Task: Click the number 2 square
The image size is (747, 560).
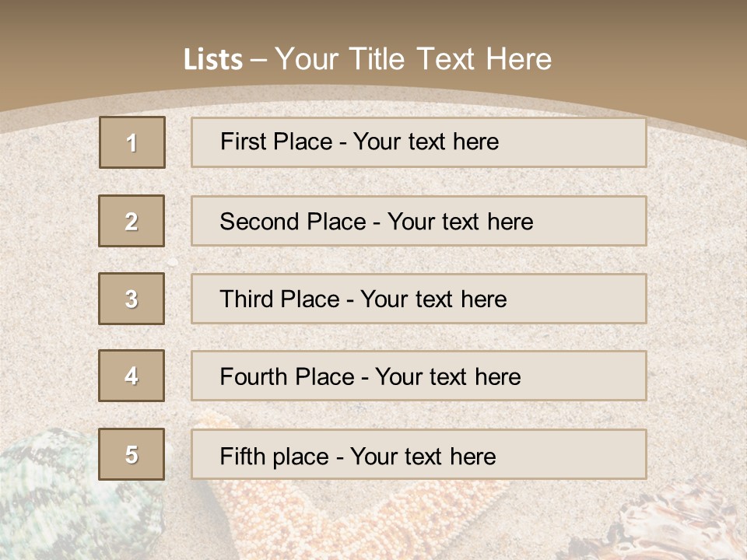Action: (132, 221)
